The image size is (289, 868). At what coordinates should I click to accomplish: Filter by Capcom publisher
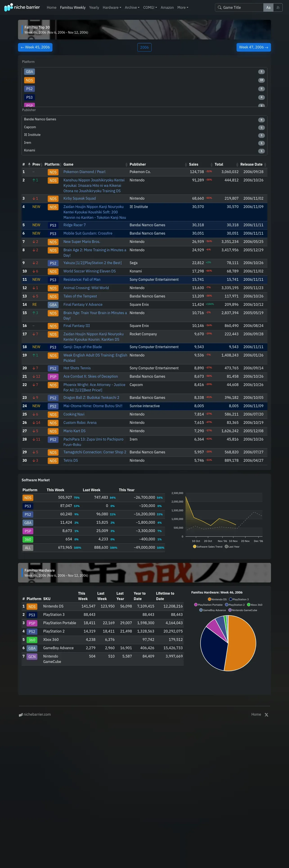point(144,127)
